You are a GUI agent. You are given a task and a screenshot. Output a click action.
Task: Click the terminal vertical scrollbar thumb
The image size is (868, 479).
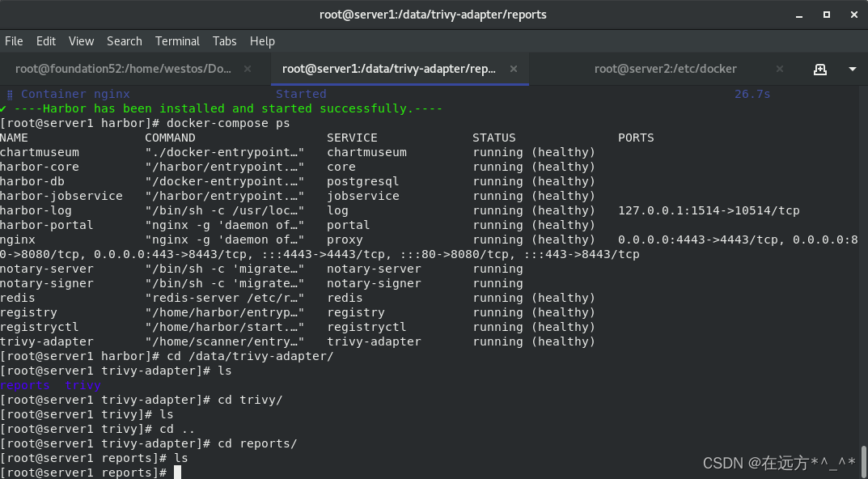(x=864, y=460)
